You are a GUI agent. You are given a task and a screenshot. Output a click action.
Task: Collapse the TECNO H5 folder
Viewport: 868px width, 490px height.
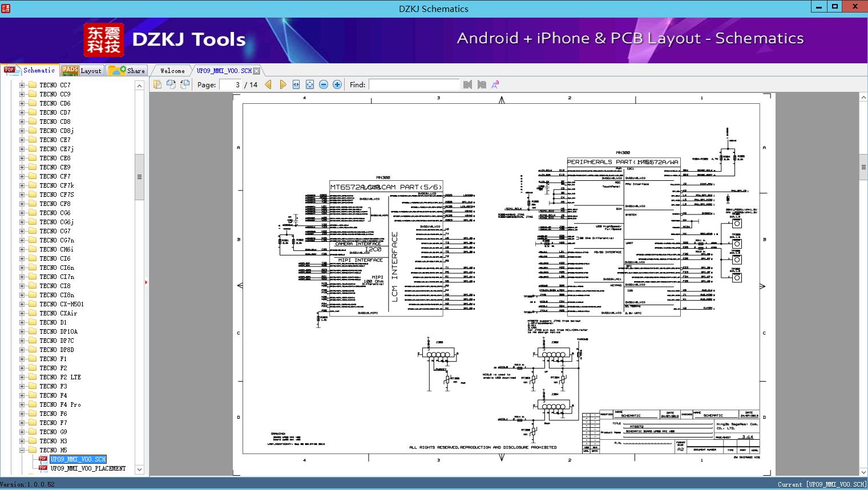pos(22,450)
